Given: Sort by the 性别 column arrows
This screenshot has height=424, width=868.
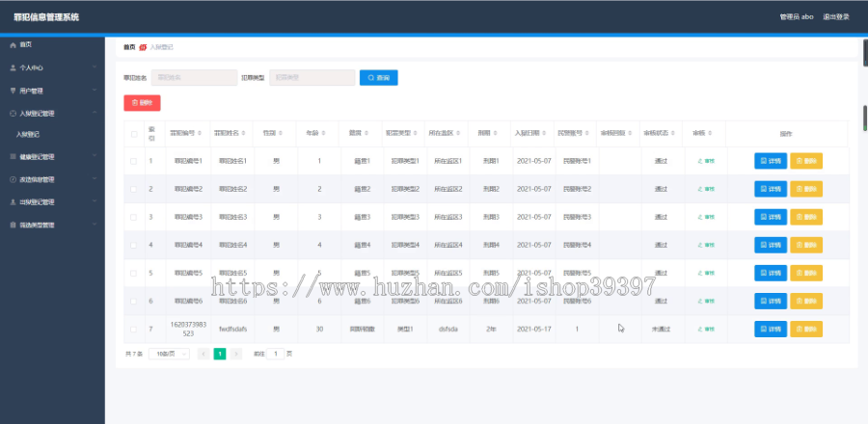Looking at the screenshot, I should [280, 133].
